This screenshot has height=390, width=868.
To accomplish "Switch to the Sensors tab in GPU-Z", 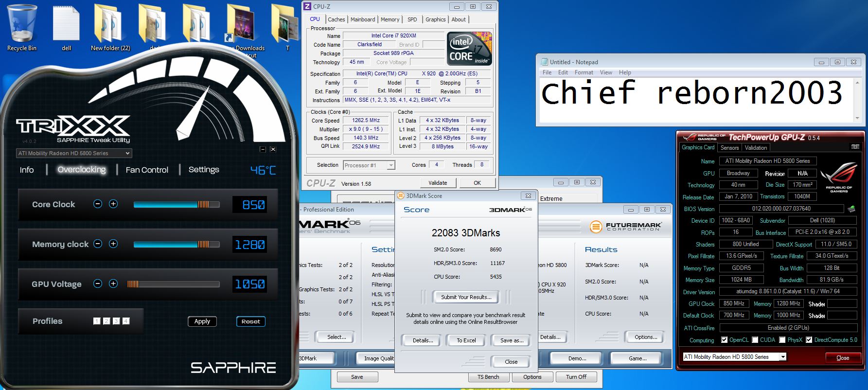I will coord(729,148).
